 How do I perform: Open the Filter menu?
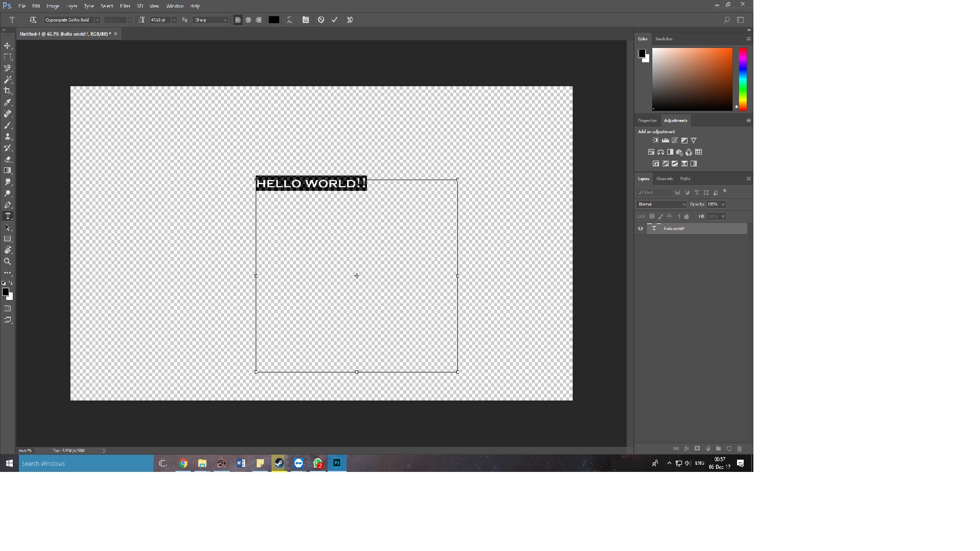pos(125,6)
